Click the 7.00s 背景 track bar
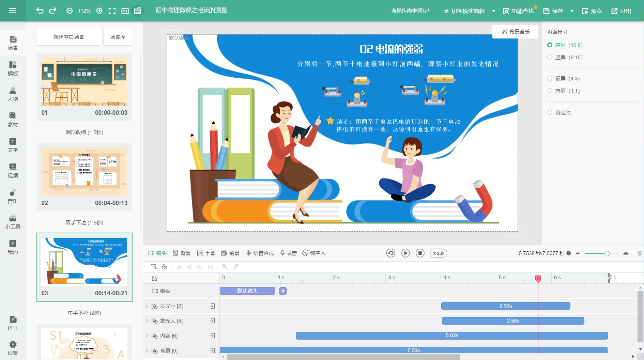This screenshot has height=360, width=644. (414, 350)
